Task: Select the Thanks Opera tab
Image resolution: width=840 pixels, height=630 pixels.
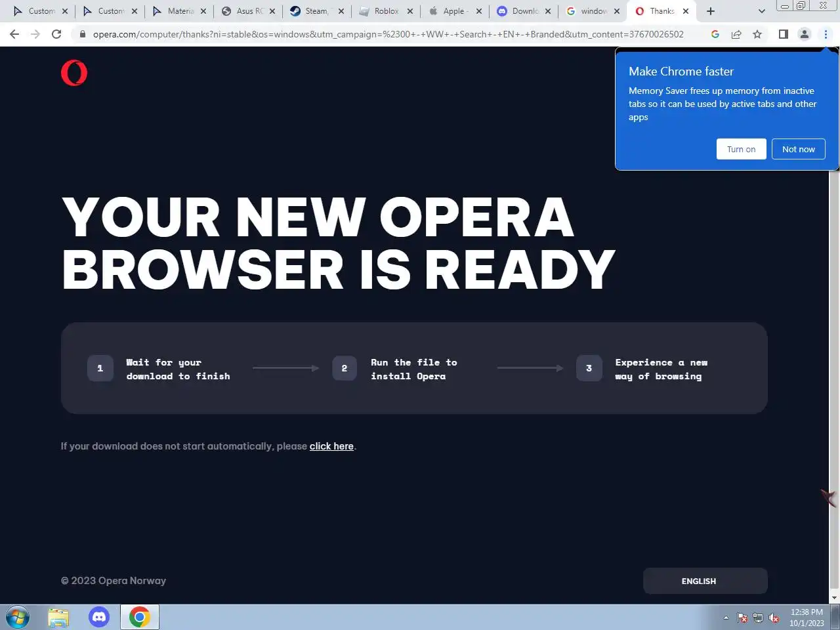Action: tap(661, 11)
